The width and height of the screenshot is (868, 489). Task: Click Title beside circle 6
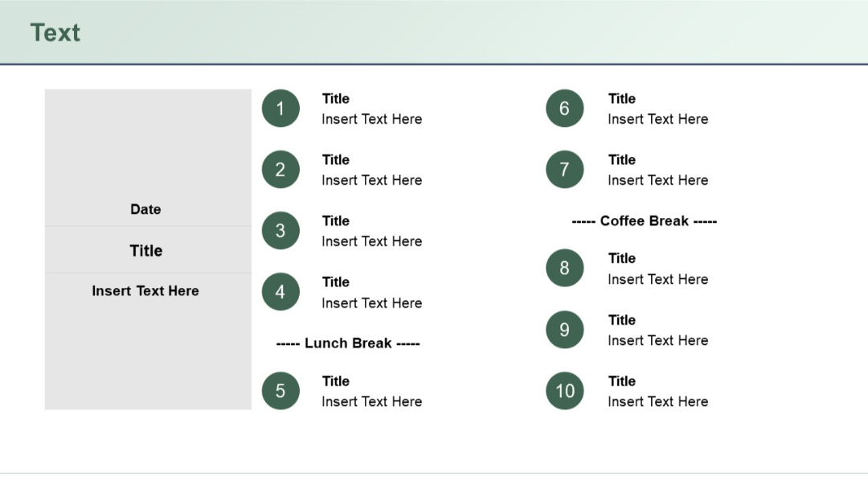[621, 98]
